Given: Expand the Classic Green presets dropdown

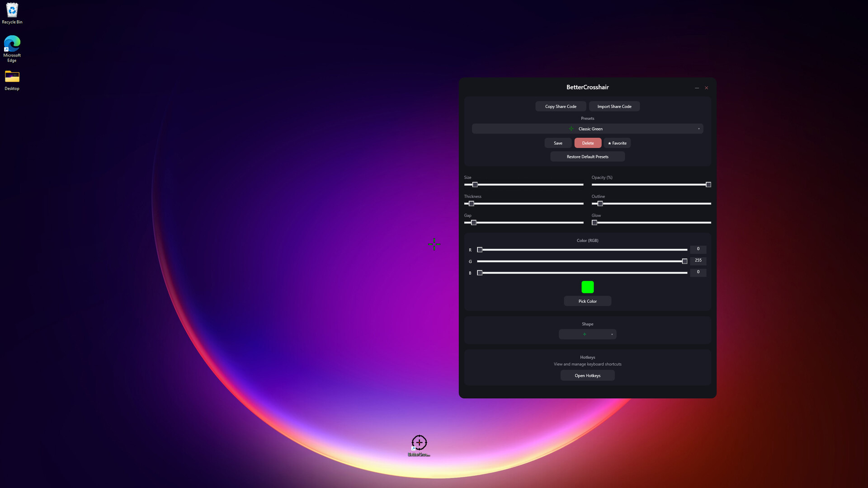Looking at the screenshot, I should pos(587,129).
